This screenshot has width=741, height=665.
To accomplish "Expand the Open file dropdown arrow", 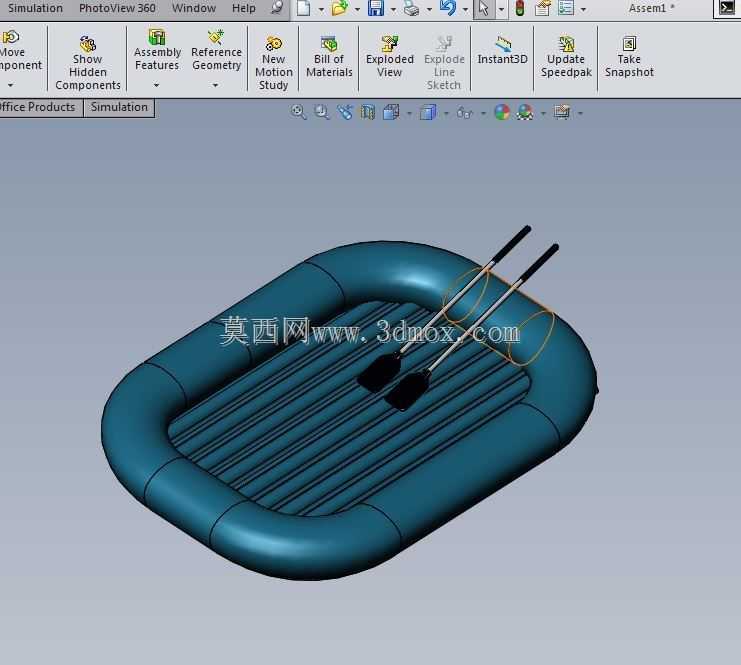I will [357, 9].
